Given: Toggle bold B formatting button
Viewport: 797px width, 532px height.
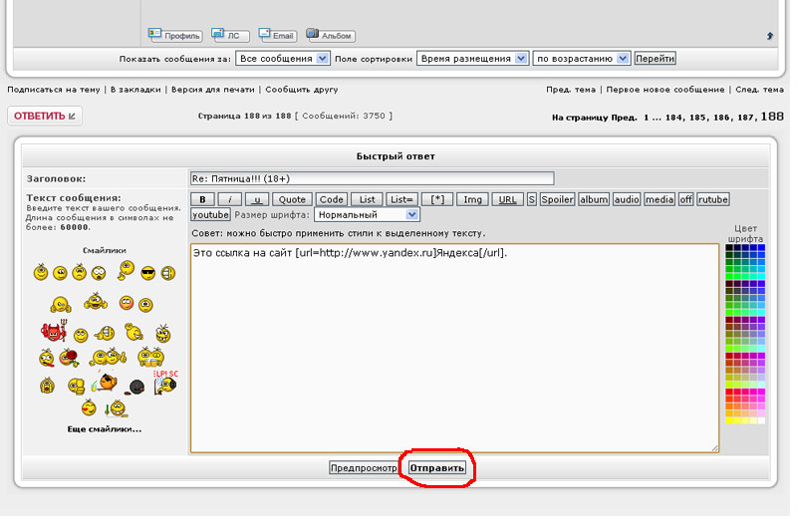Looking at the screenshot, I should (x=202, y=199).
